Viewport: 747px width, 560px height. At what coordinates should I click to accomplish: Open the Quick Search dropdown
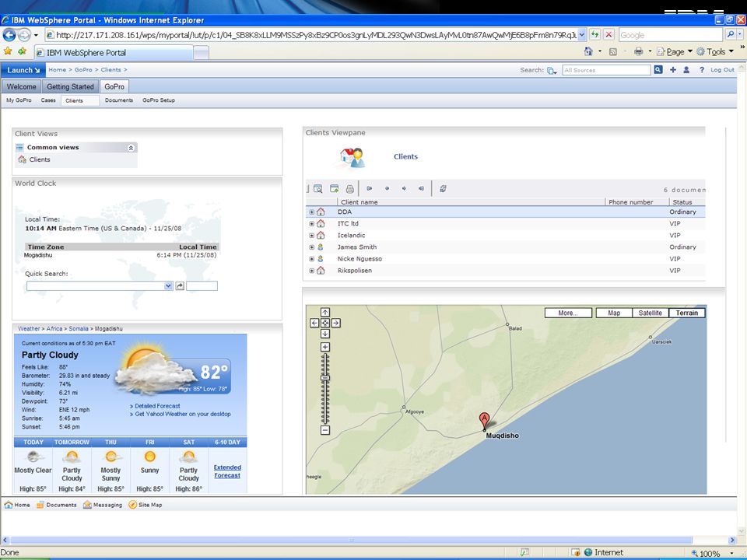168,285
